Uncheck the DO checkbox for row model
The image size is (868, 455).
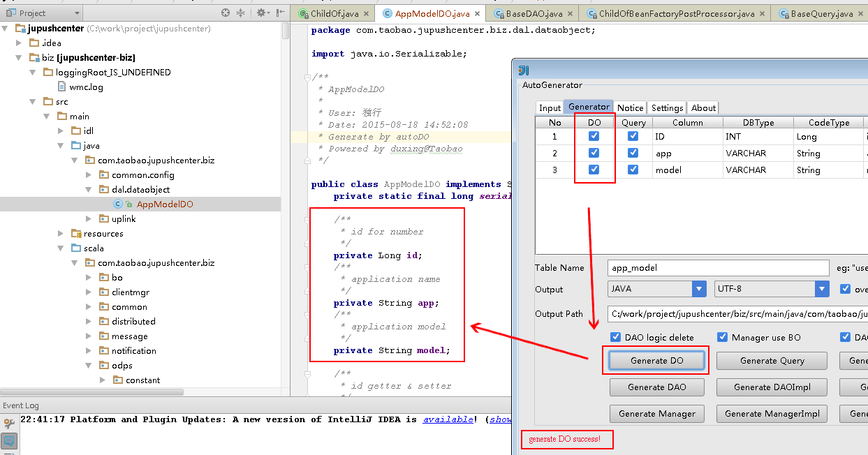click(x=594, y=170)
